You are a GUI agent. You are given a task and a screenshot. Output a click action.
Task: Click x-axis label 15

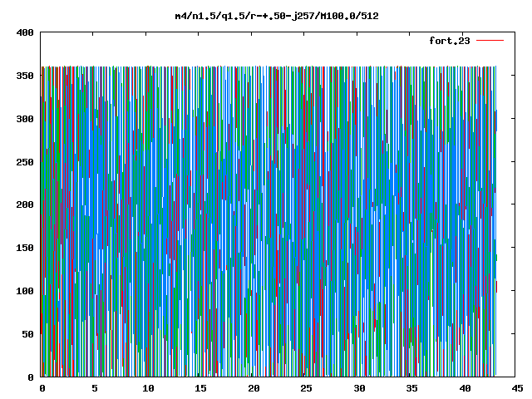pyautogui.click(x=200, y=388)
